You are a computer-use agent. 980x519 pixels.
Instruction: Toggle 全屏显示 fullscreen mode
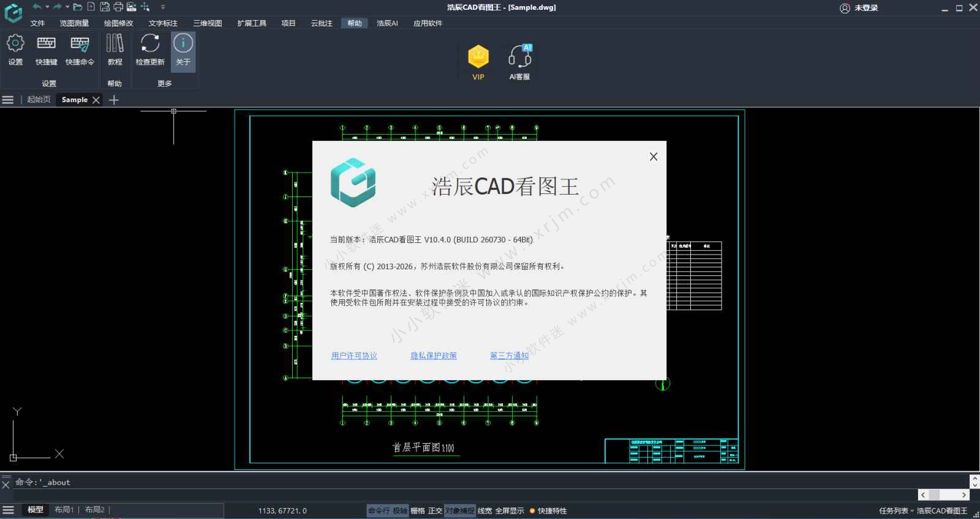point(510,510)
